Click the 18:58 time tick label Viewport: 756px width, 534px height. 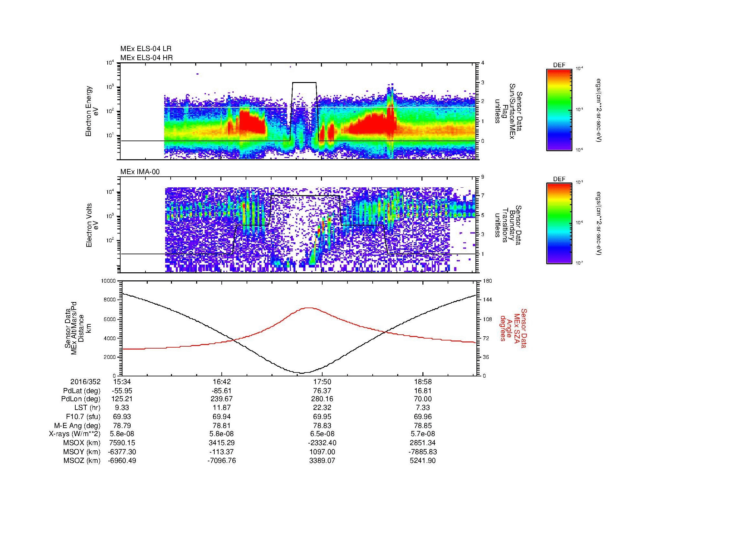423,382
